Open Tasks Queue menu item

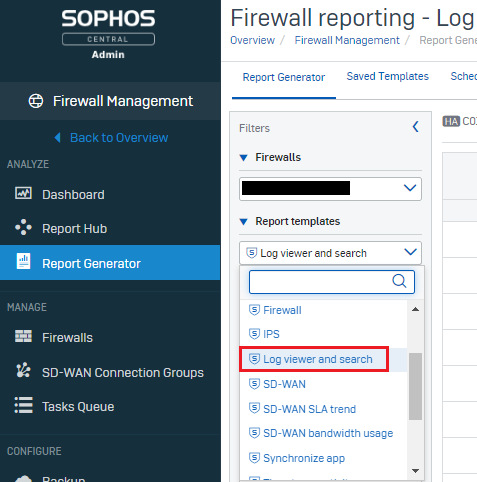coord(78,407)
